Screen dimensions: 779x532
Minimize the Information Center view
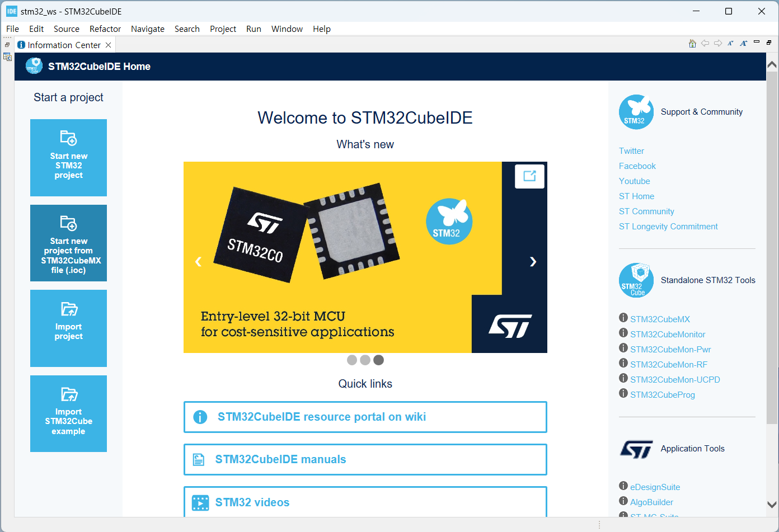click(757, 42)
